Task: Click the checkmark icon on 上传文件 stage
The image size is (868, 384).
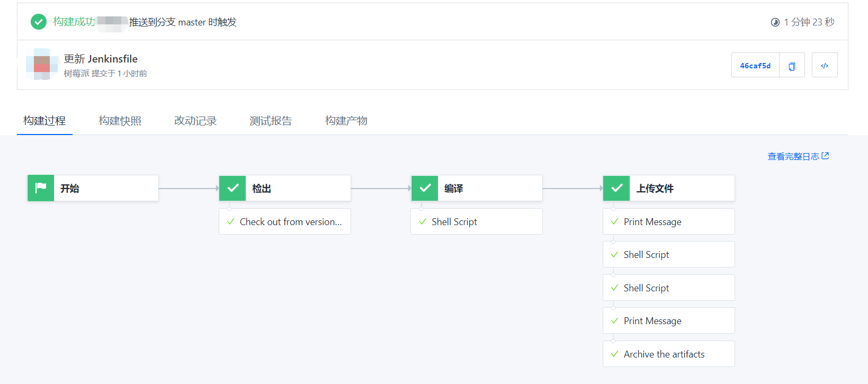Action: (x=616, y=188)
